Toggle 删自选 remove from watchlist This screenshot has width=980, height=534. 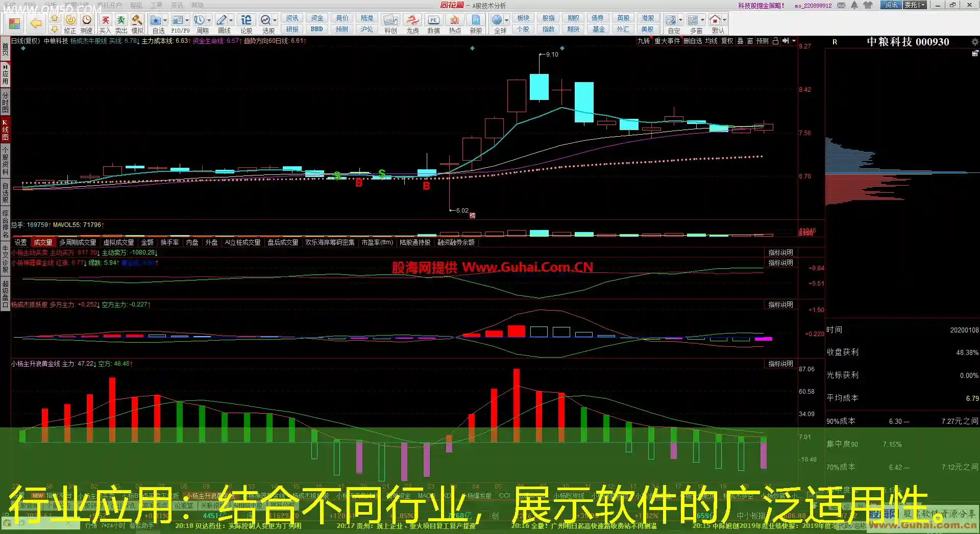click(693, 41)
